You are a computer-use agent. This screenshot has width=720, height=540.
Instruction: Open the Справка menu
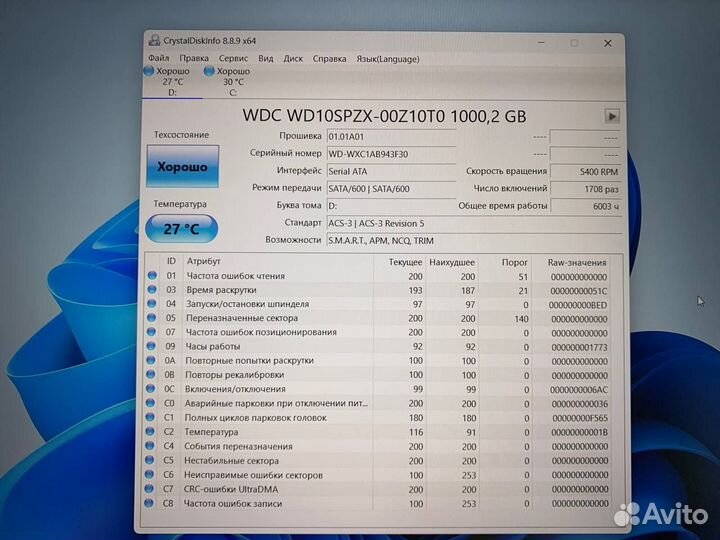[x=329, y=59]
